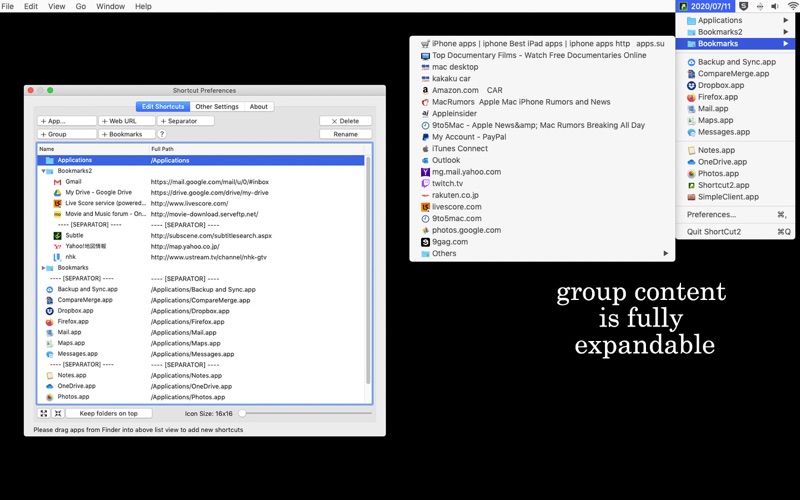Expand the Bookmarks2 submenu arrow in dropdown
The image size is (800, 500).
pyautogui.click(x=786, y=32)
